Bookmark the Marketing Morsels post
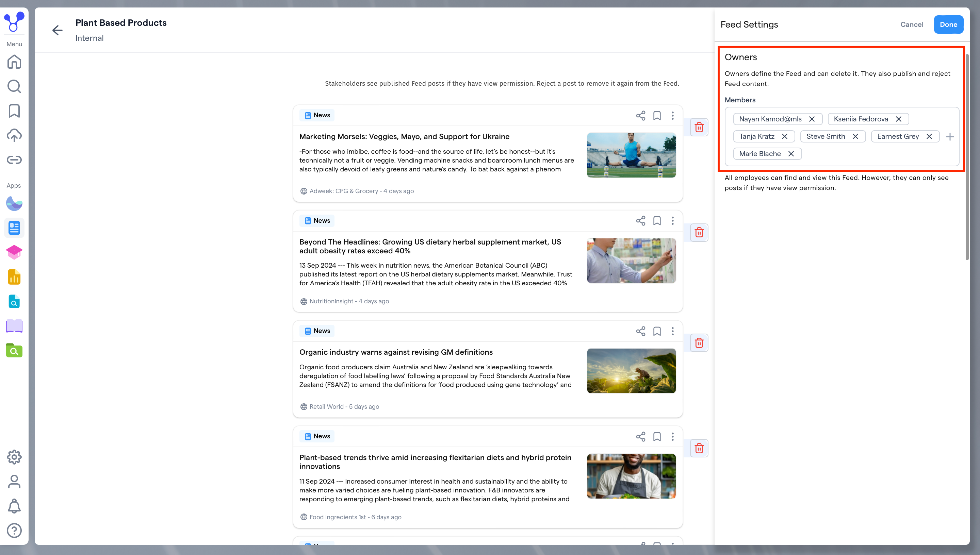The image size is (980, 555). click(x=657, y=116)
